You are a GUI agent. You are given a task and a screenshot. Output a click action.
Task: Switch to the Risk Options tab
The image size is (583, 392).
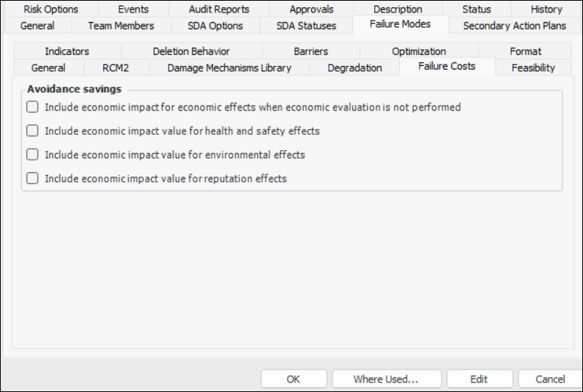point(51,10)
